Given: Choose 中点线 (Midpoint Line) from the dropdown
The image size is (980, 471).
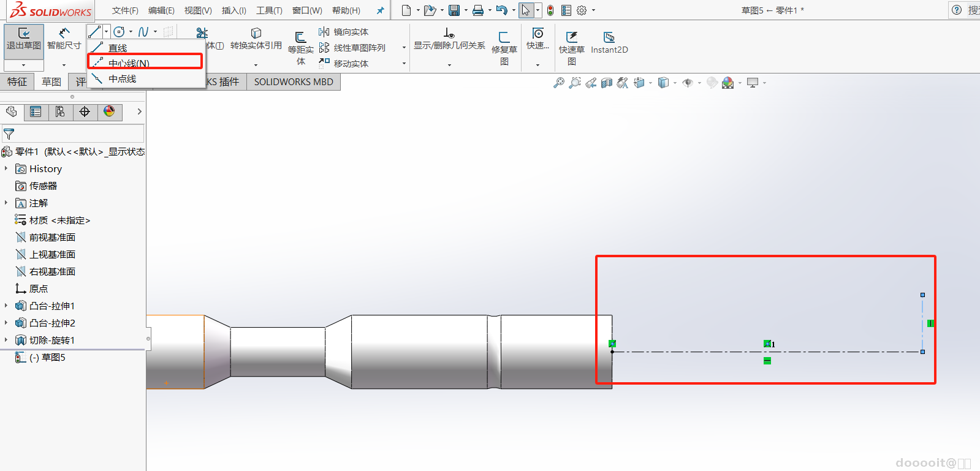Looking at the screenshot, I should click(146, 78).
